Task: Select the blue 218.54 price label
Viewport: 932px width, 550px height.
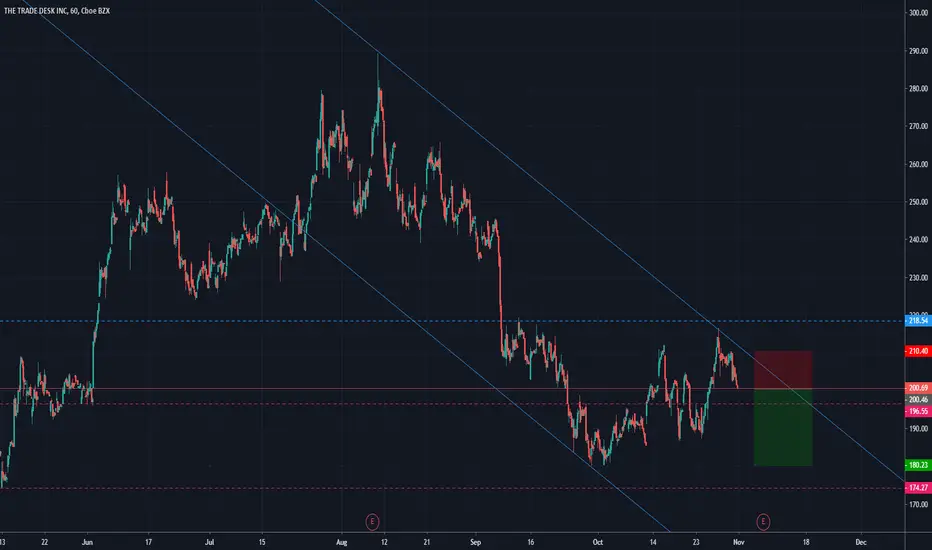Action: [x=918, y=321]
